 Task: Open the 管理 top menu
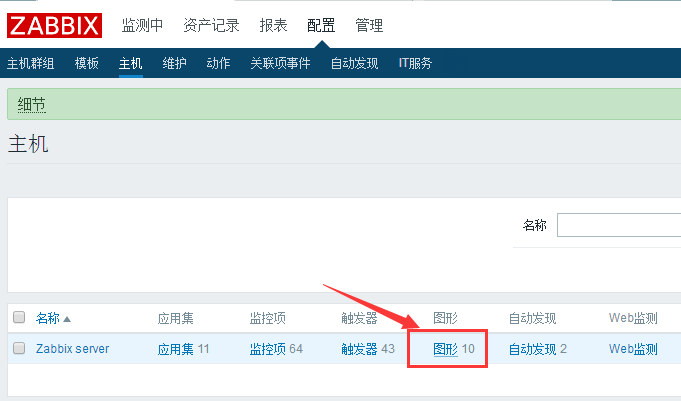click(369, 25)
